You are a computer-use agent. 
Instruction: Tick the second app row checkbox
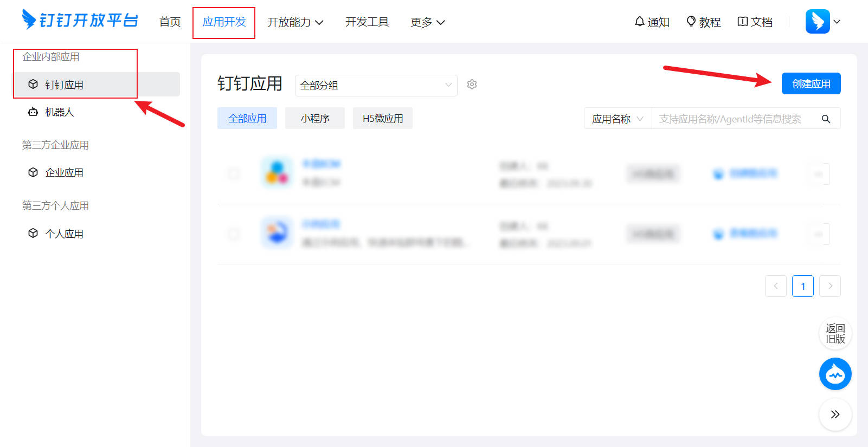pyautogui.click(x=234, y=234)
